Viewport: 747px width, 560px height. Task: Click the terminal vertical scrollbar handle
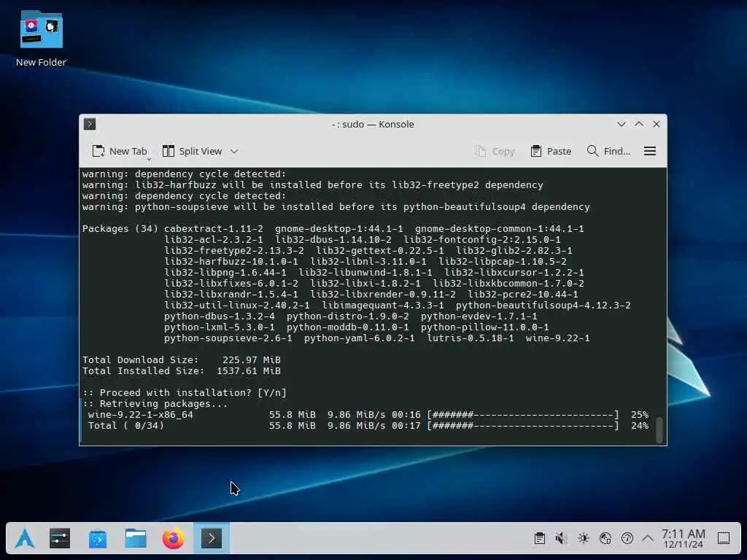pos(659,430)
